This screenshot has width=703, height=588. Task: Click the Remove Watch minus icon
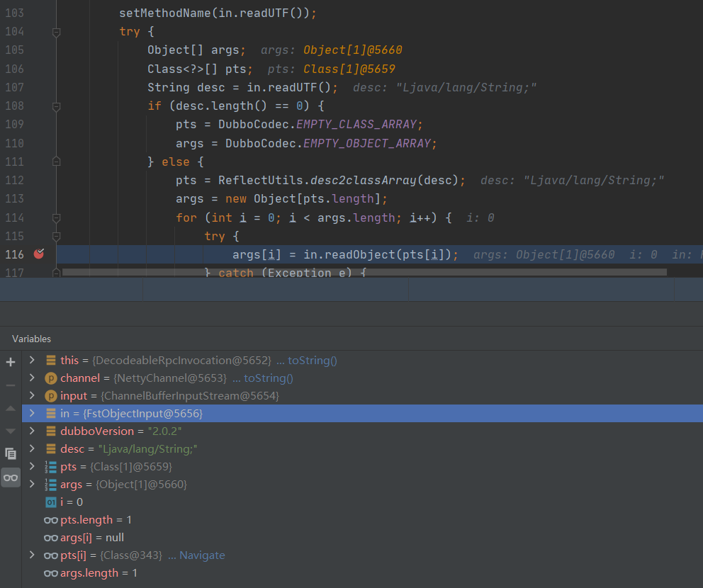click(11, 385)
